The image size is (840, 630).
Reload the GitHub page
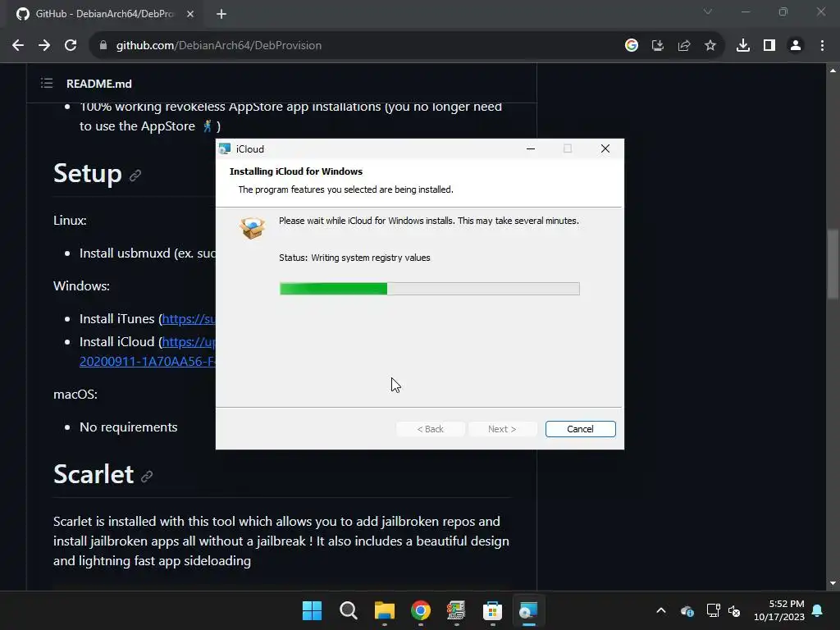(71, 46)
